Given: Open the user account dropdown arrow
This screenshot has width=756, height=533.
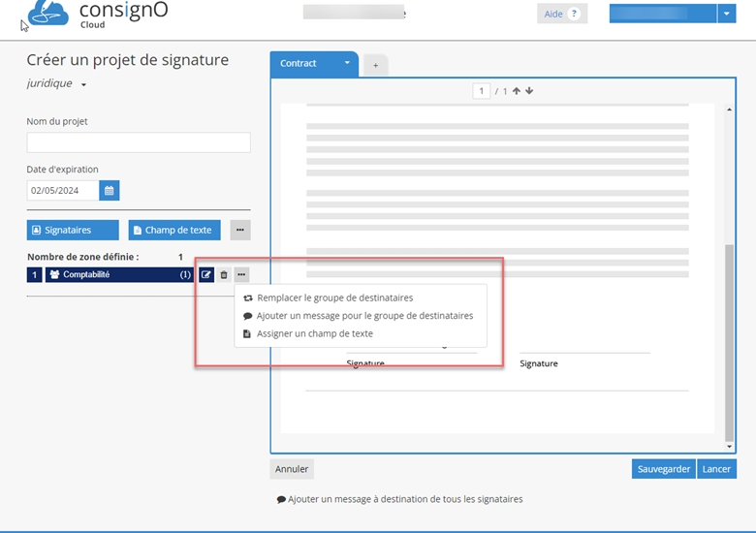Looking at the screenshot, I should click(x=728, y=14).
